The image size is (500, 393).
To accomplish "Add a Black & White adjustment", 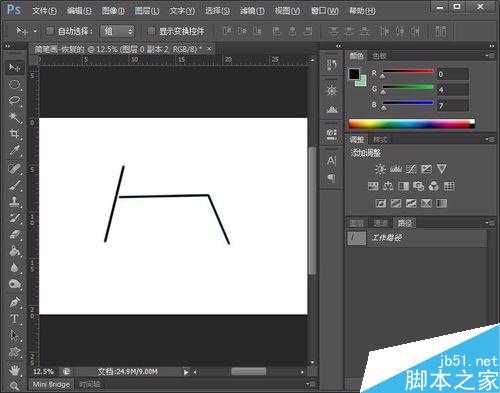I will click(403, 186).
